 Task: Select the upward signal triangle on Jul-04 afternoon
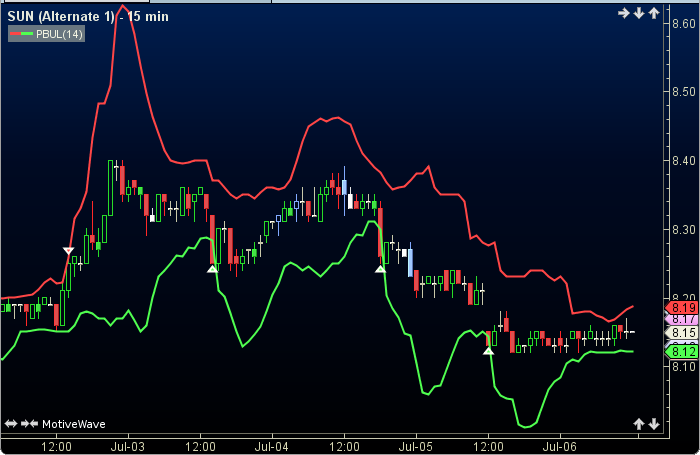tap(380, 269)
